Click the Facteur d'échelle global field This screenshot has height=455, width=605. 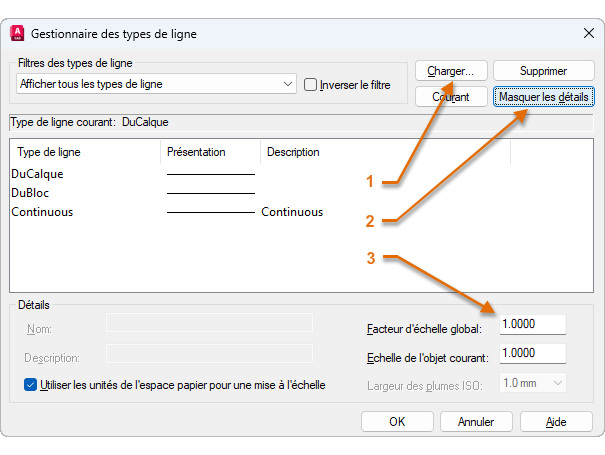click(x=531, y=326)
